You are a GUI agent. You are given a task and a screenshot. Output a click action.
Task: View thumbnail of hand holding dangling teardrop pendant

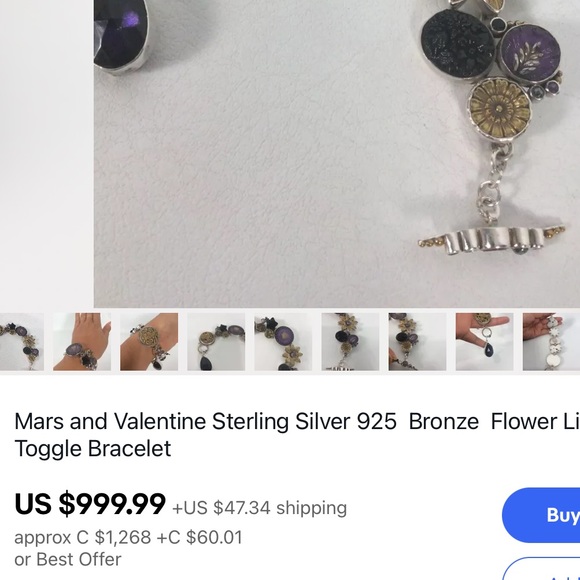point(485,341)
